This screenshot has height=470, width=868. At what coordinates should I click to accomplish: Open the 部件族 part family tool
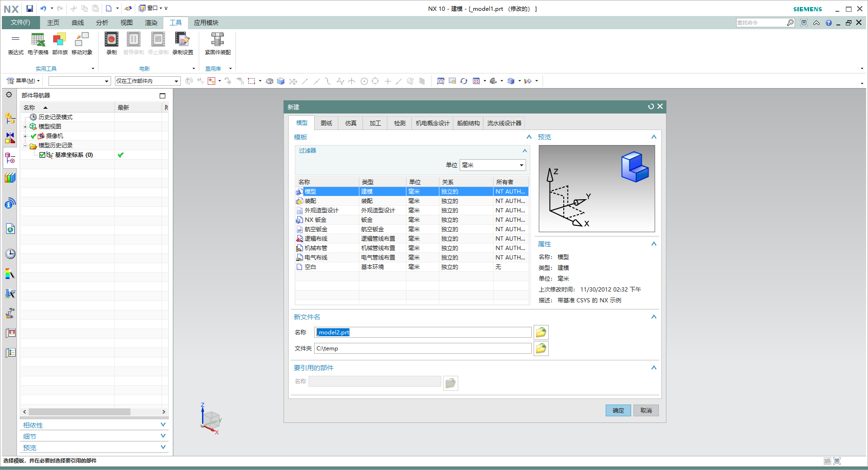[60, 44]
